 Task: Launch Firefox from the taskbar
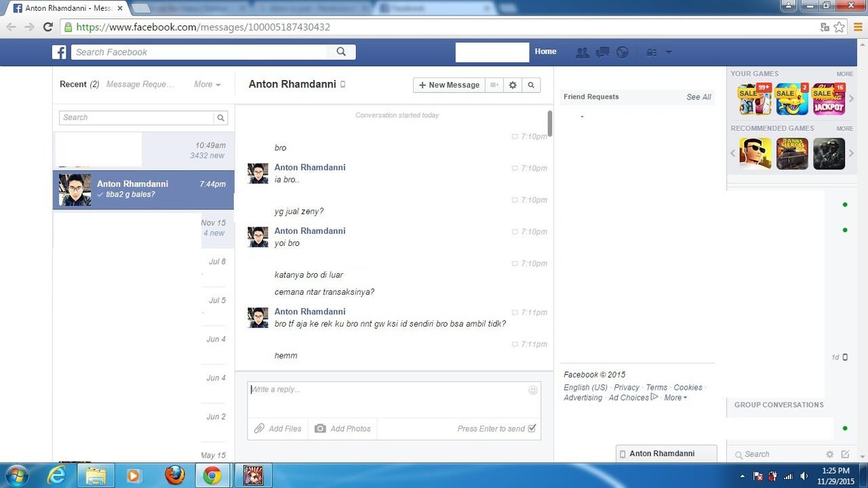(174, 476)
